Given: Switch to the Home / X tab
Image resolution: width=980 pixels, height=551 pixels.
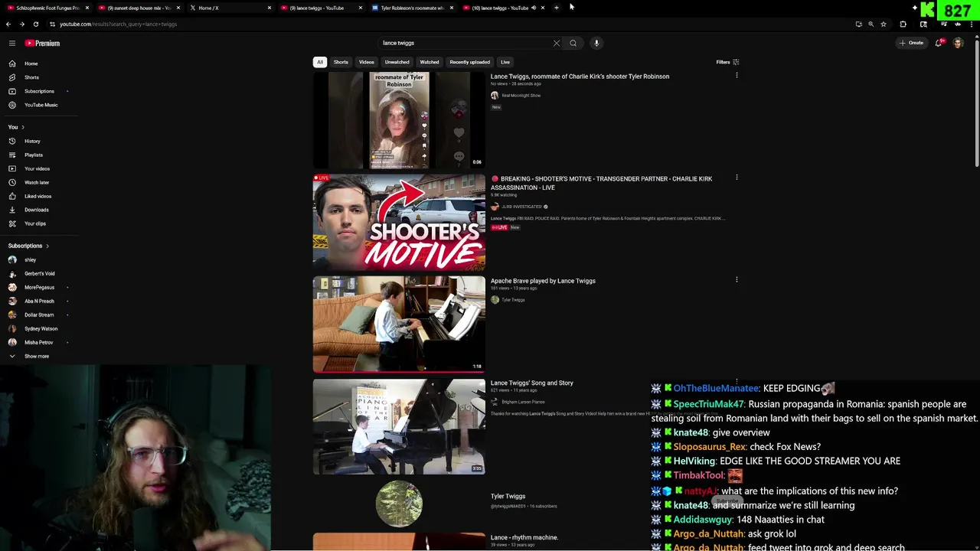Looking at the screenshot, I should (229, 8).
